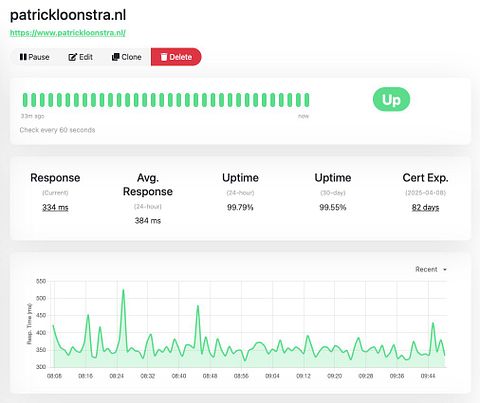
Task: Click the clone copy icon
Action: (x=115, y=57)
